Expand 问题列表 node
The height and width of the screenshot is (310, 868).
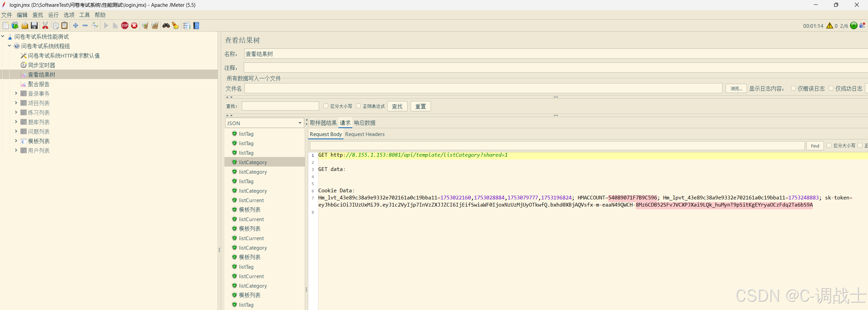point(16,131)
